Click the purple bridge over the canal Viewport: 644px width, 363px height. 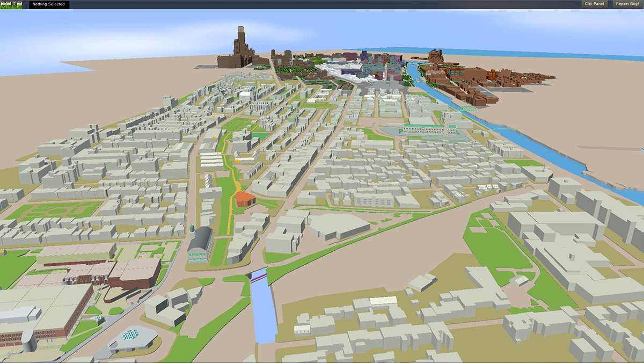point(260,276)
